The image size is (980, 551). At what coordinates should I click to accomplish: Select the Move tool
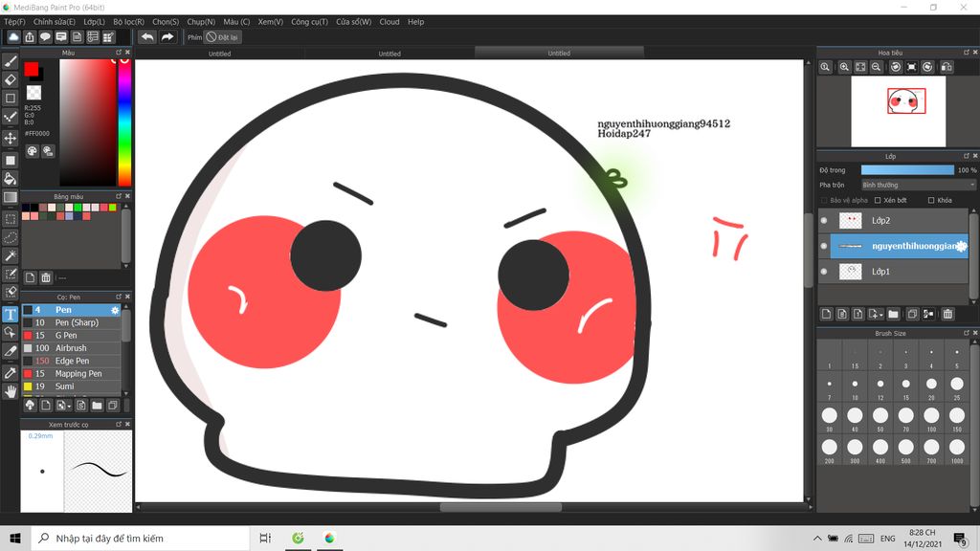(x=10, y=138)
